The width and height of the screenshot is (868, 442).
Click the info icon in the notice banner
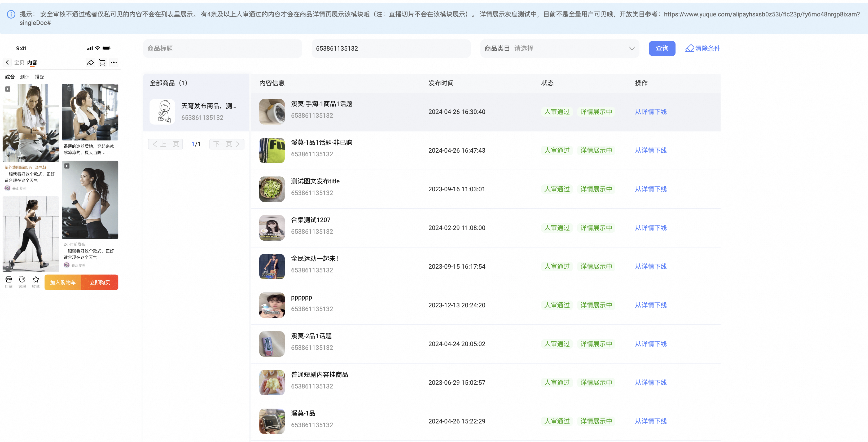11,14
